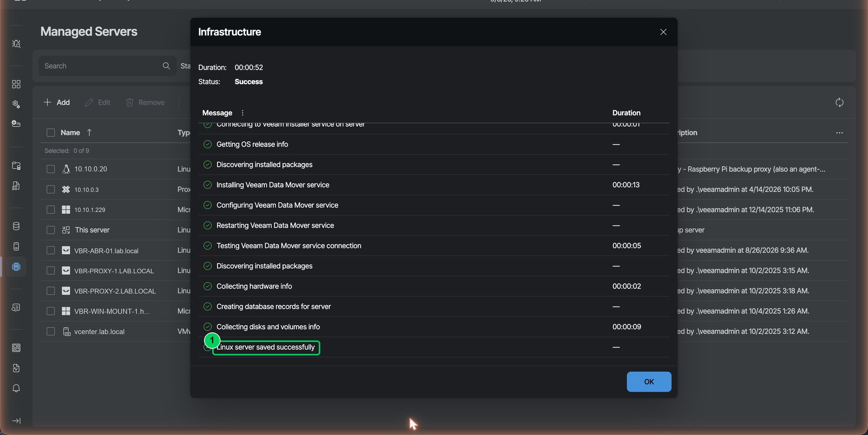Viewport: 868px width, 435px height.
Task: Select the 'Configuring Veeam Data Mover service' row
Action: [x=434, y=205]
